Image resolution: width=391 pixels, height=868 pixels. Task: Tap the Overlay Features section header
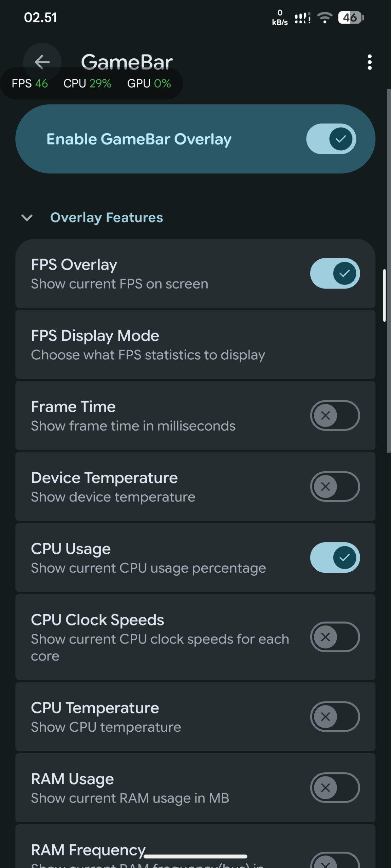point(107,218)
